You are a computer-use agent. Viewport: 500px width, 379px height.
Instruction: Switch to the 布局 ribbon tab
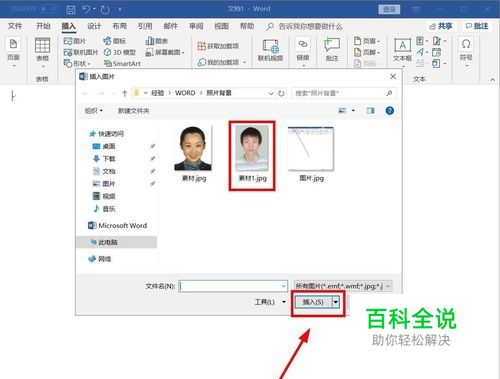(119, 26)
